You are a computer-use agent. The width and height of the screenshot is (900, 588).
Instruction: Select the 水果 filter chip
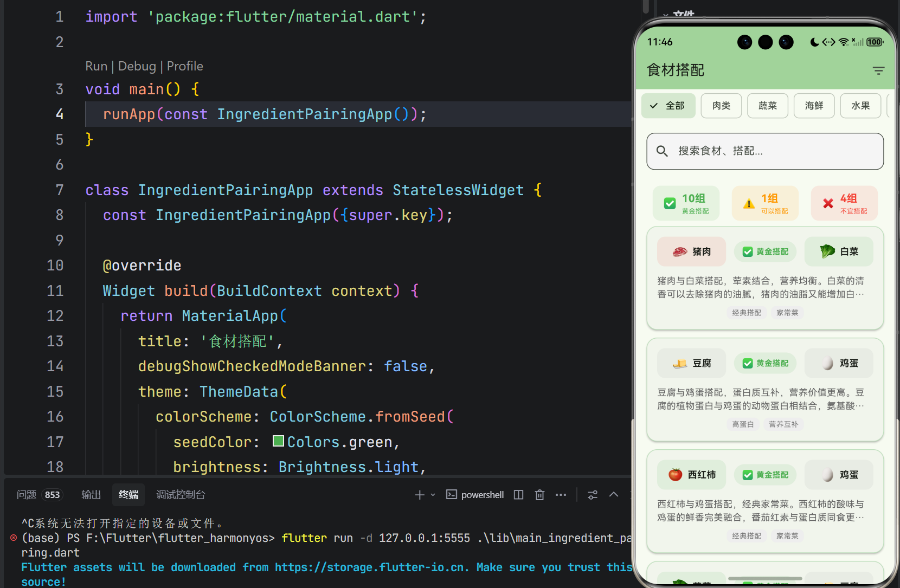coord(860,106)
